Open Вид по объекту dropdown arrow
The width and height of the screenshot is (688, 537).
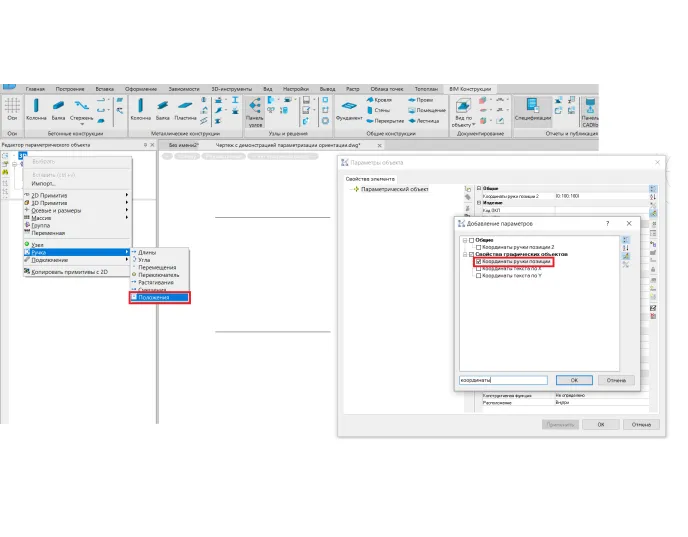[474, 125]
